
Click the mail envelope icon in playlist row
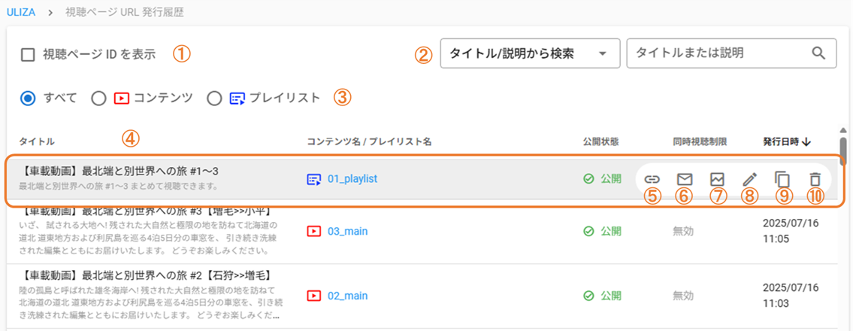coord(685,179)
